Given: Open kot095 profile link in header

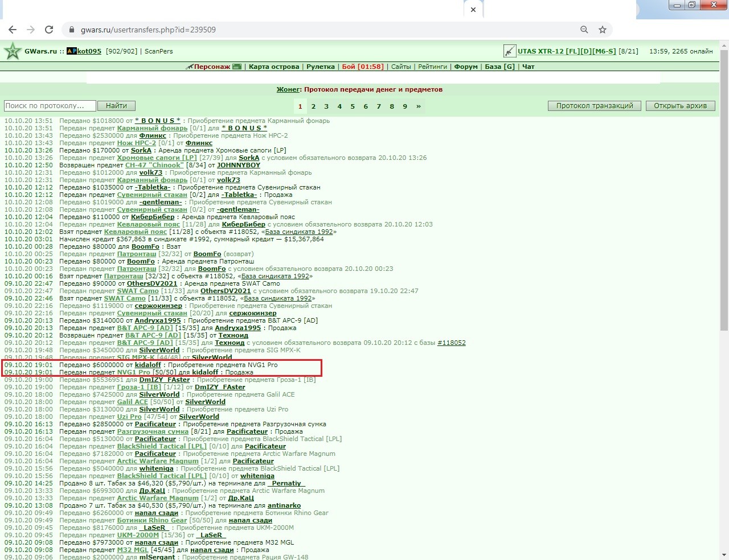Looking at the screenshot, I should pyautogui.click(x=89, y=51).
